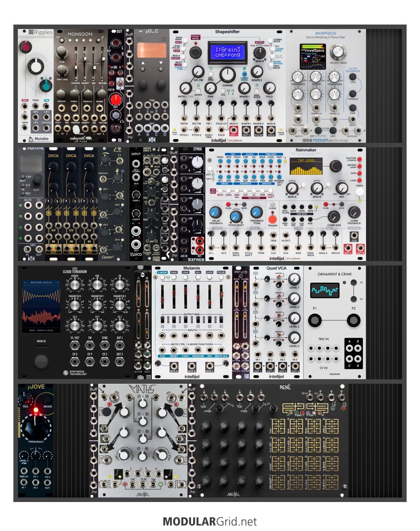Flip the toggle switch on the OUT module
This screenshot has width=420, height=531.
(x=120, y=83)
